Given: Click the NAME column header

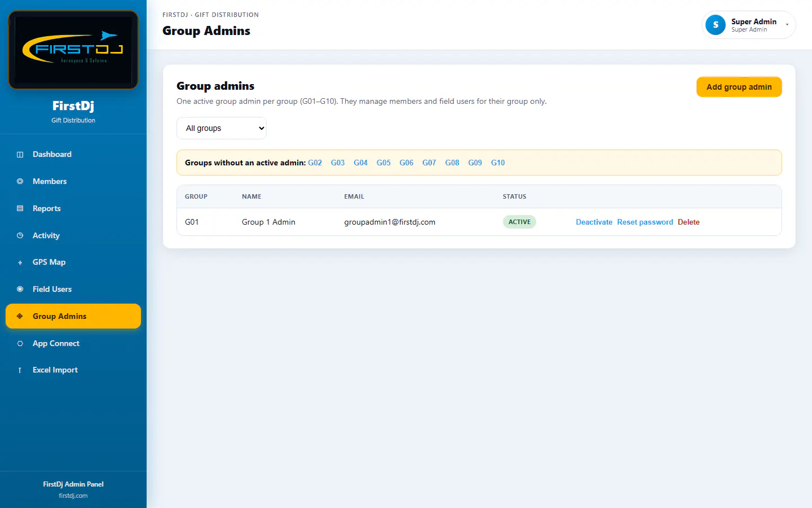Looking at the screenshot, I should click(x=251, y=197).
